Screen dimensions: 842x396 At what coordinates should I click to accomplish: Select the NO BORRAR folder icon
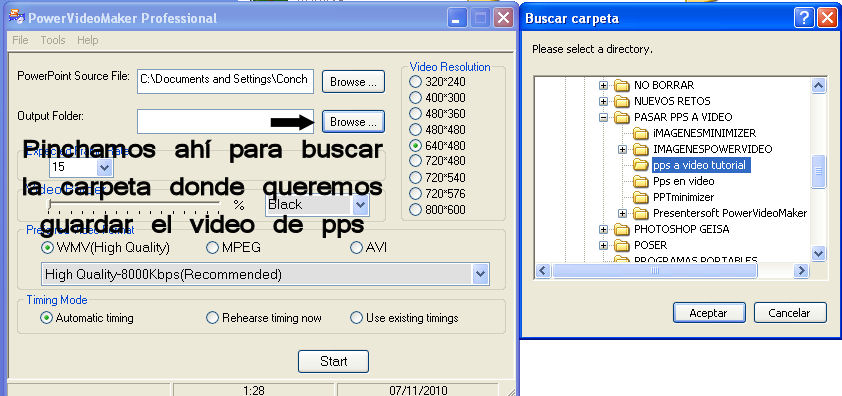[621, 85]
